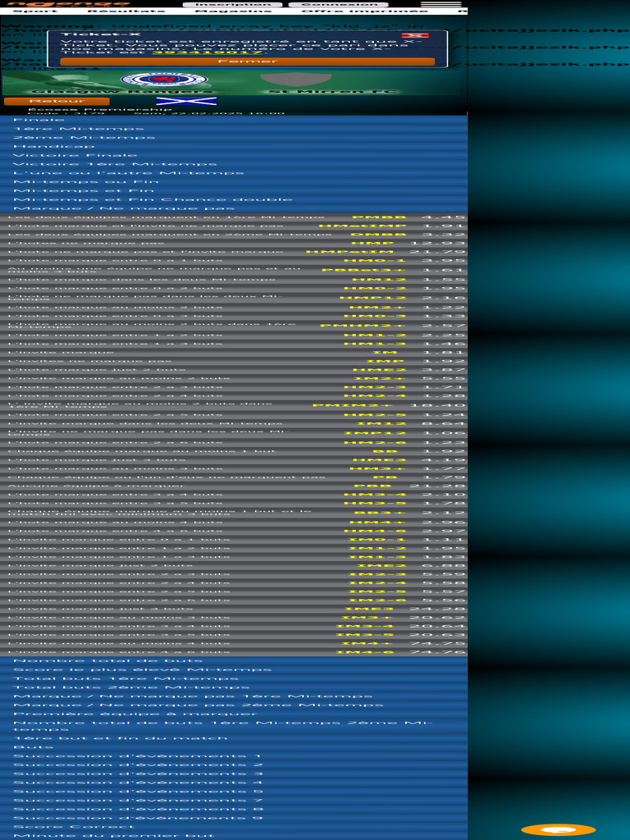Select BB odds 1.92
630x840 pixels.
[x=234, y=452]
